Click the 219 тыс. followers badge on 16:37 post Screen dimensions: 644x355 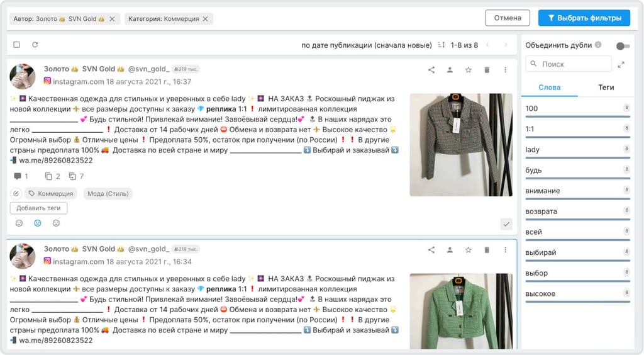[x=186, y=69]
